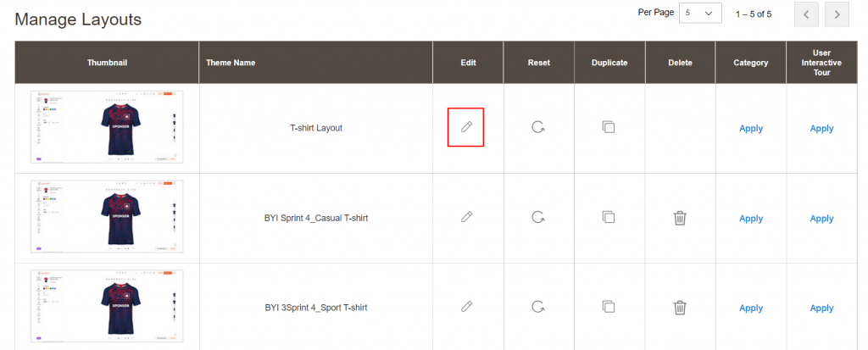The image size is (868, 350).
Task: Duplicate the T-shirt Layout theme
Action: [608, 127]
